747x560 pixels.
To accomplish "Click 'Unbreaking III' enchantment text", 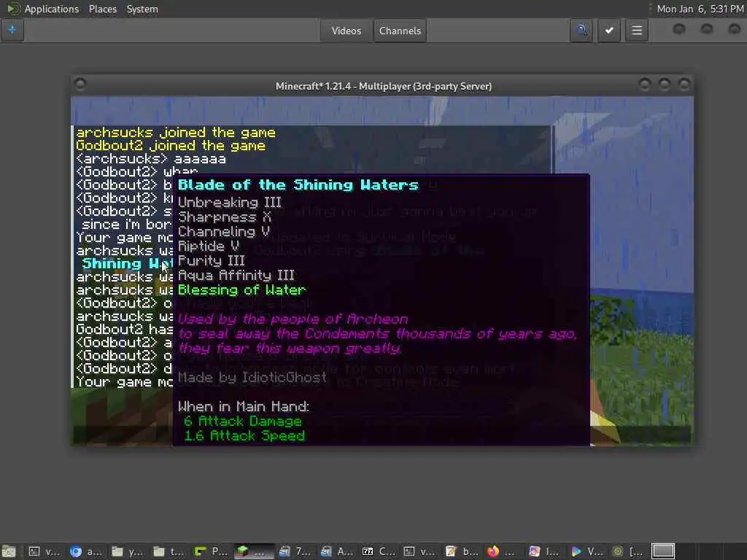I will click(230, 203).
